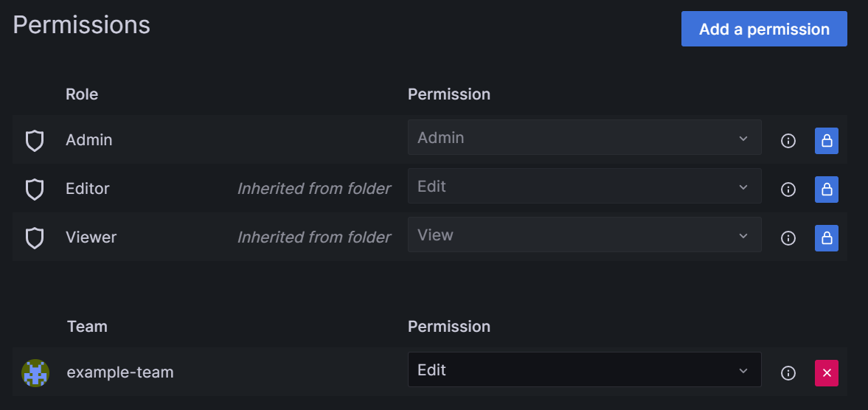Image resolution: width=868 pixels, height=410 pixels.
Task: Click the Admin role shield icon
Action: point(35,140)
